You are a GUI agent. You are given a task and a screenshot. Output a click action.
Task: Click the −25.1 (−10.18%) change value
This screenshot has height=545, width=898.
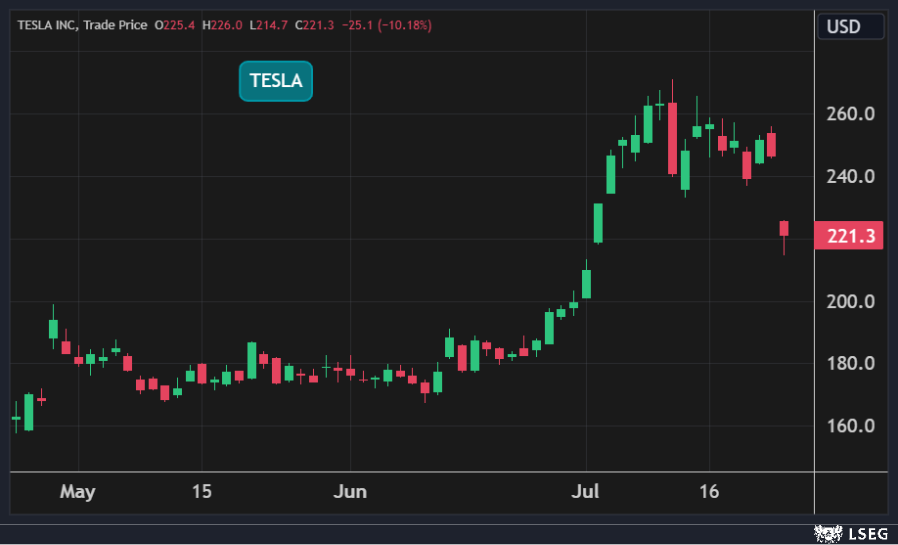[387, 25]
